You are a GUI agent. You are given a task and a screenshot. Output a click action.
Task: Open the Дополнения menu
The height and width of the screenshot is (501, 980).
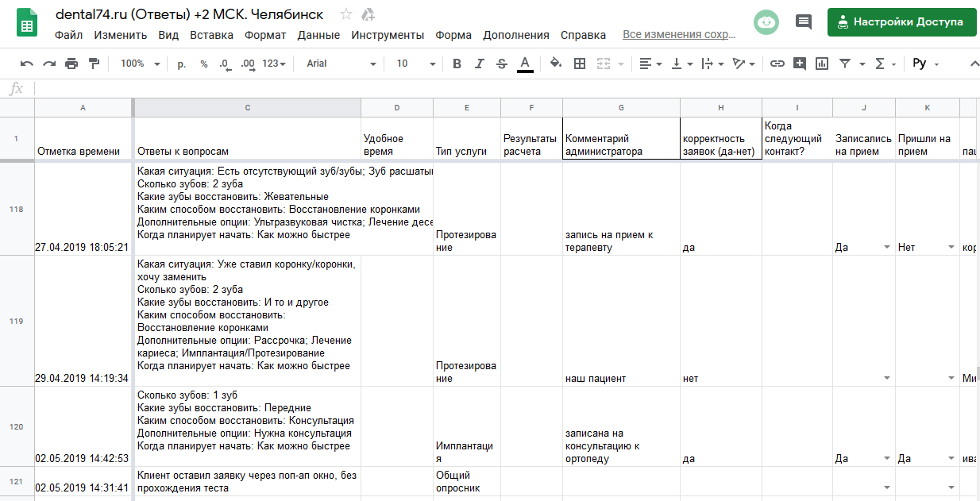pos(516,35)
